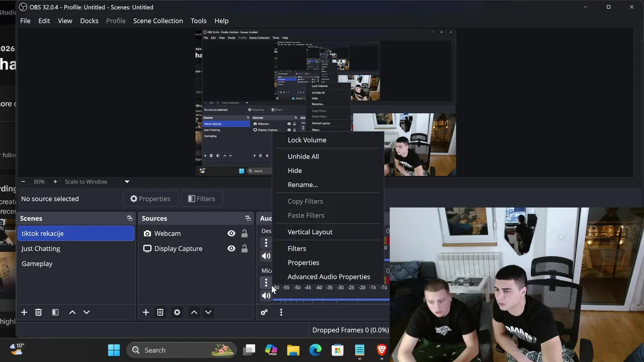Click the taskbar Search box
644x362 pixels.
point(182,350)
